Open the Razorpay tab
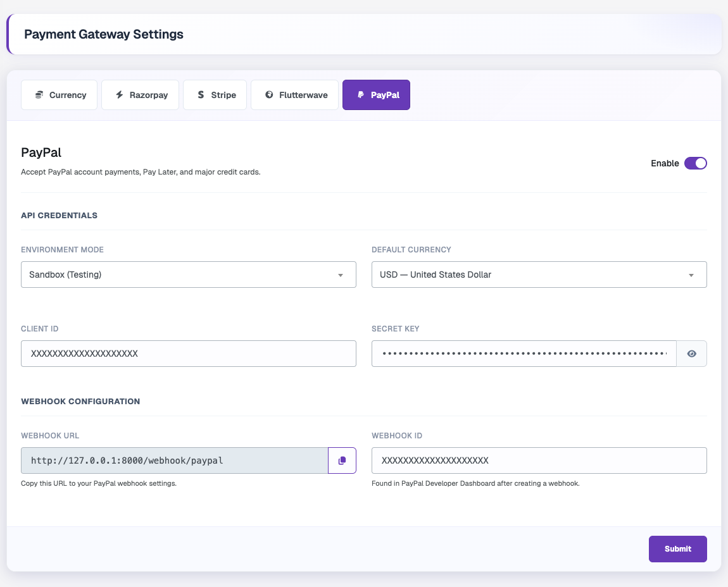Screen dimensions: 728x587 (x=140, y=95)
